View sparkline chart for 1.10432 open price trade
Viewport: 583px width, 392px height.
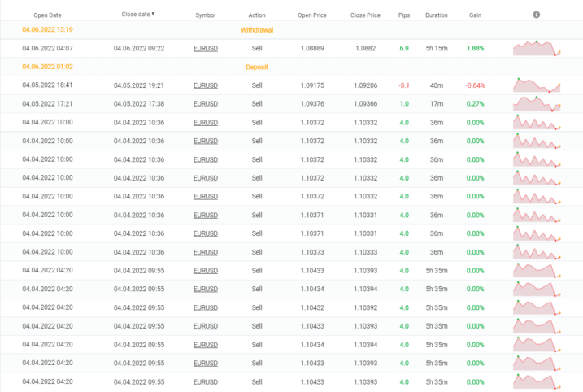tap(537, 308)
